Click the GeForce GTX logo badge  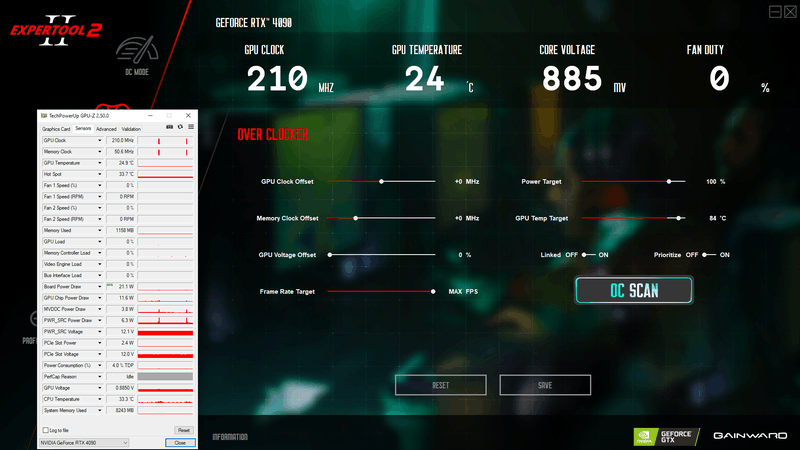pos(666,437)
